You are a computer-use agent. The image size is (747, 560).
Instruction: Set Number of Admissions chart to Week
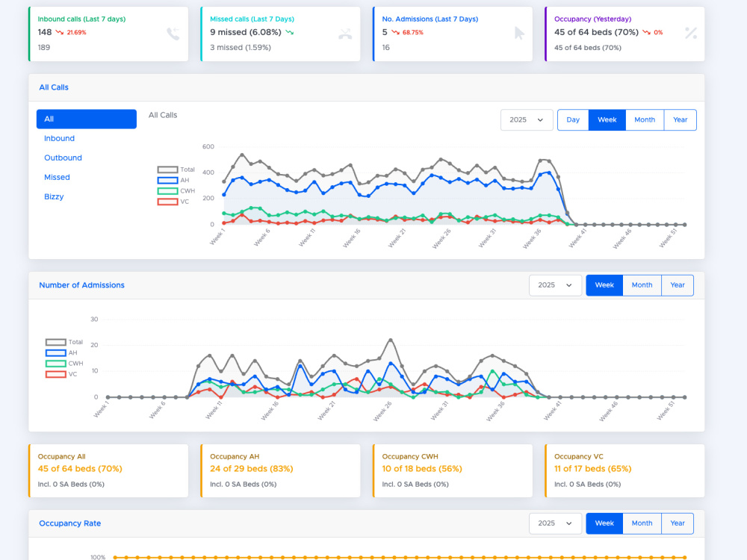point(604,285)
